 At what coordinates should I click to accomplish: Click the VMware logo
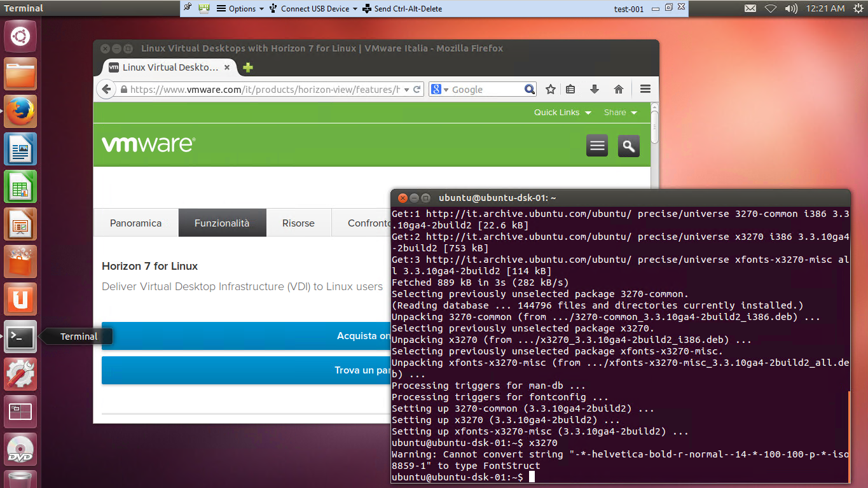(x=148, y=144)
